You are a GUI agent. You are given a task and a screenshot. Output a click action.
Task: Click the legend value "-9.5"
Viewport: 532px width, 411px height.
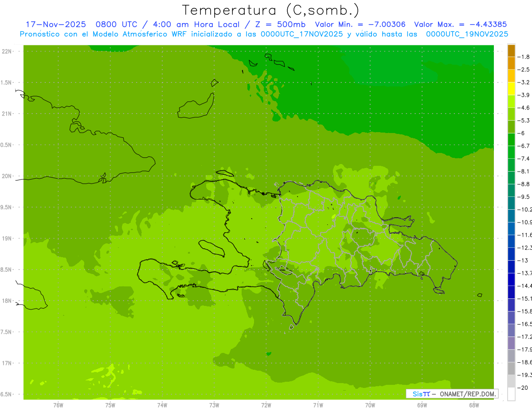[x=524, y=196]
